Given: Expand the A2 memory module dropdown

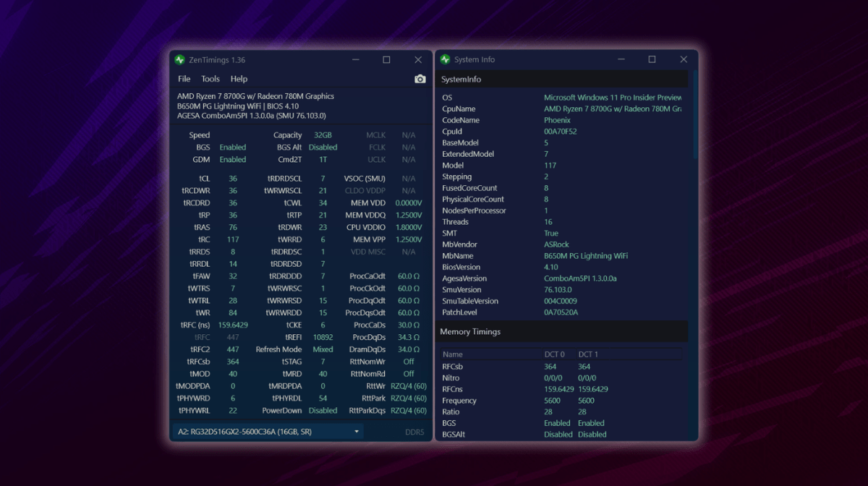Looking at the screenshot, I should [356, 432].
